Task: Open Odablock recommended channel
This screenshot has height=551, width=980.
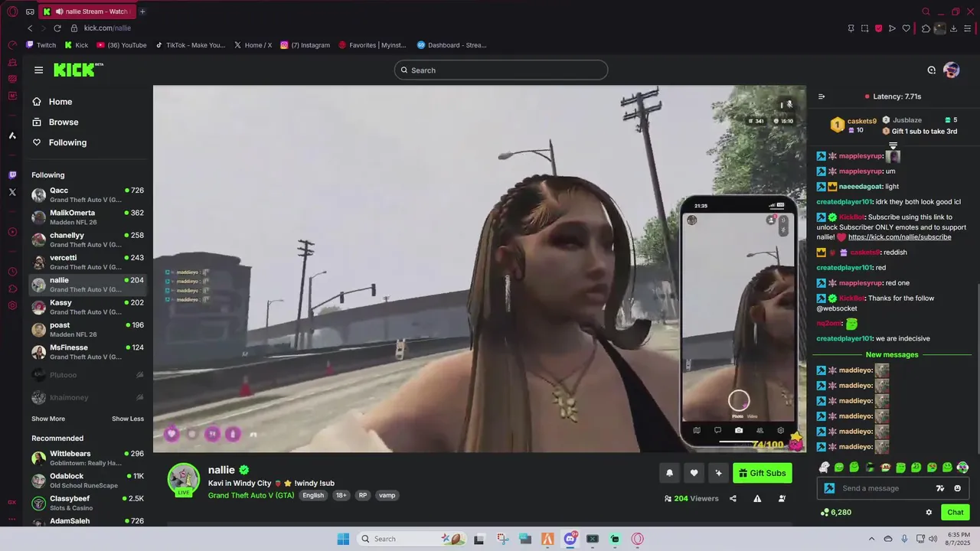Action: 87,480
